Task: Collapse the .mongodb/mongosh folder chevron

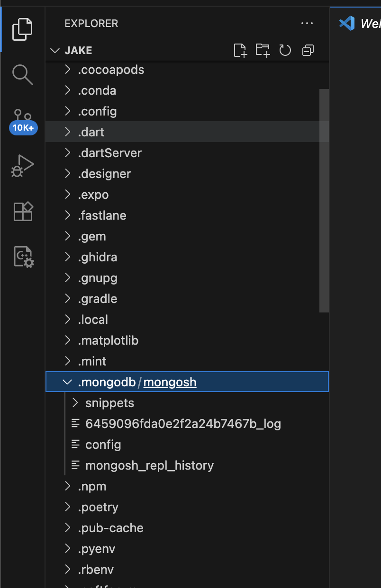Action: click(x=68, y=382)
